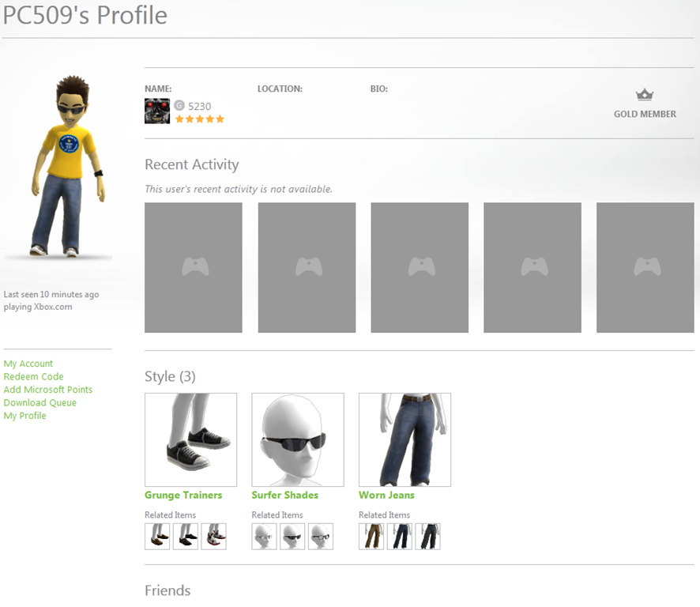
Task: Select the third Recent Activity game placeholder
Action: pos(420,267)
